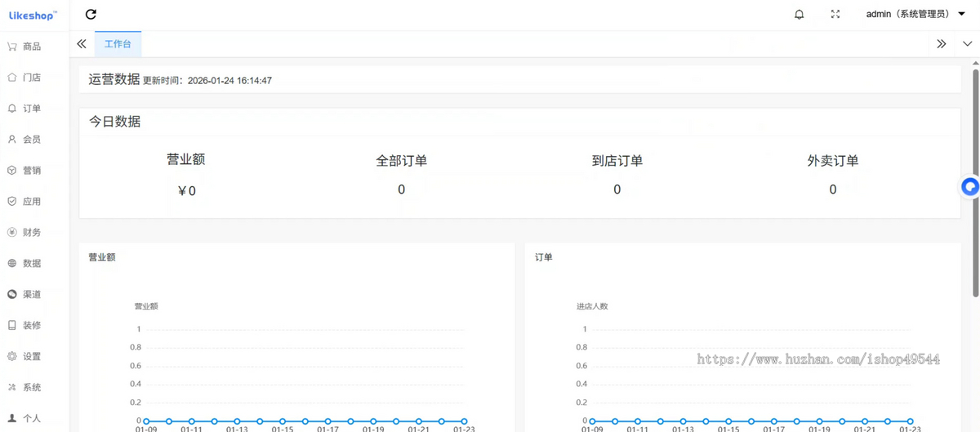Click the 全部订单 label
This screenshot has height=432, width=980.
pyautogui.click(x=401, y=161)
